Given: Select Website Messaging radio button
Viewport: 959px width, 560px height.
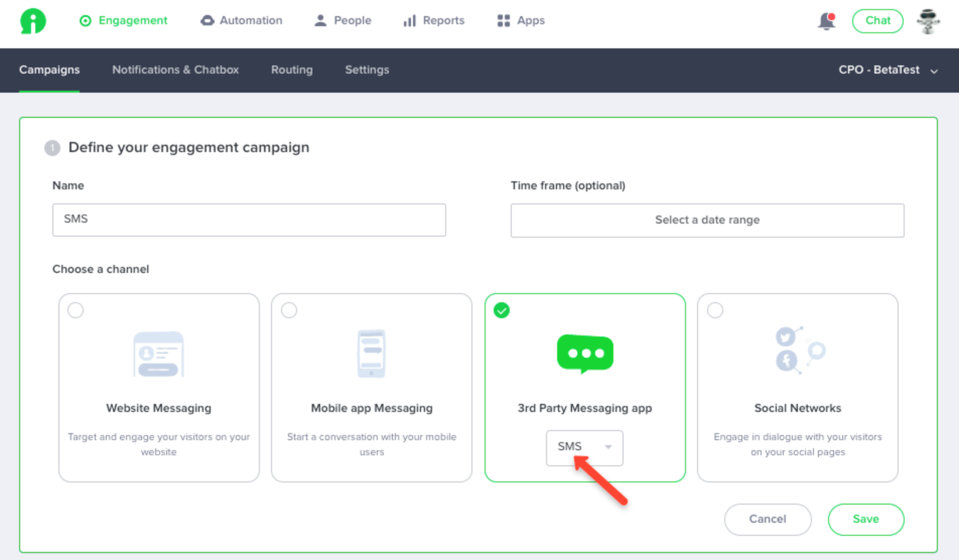Looking at the screenshot, I should pos(76,310).
